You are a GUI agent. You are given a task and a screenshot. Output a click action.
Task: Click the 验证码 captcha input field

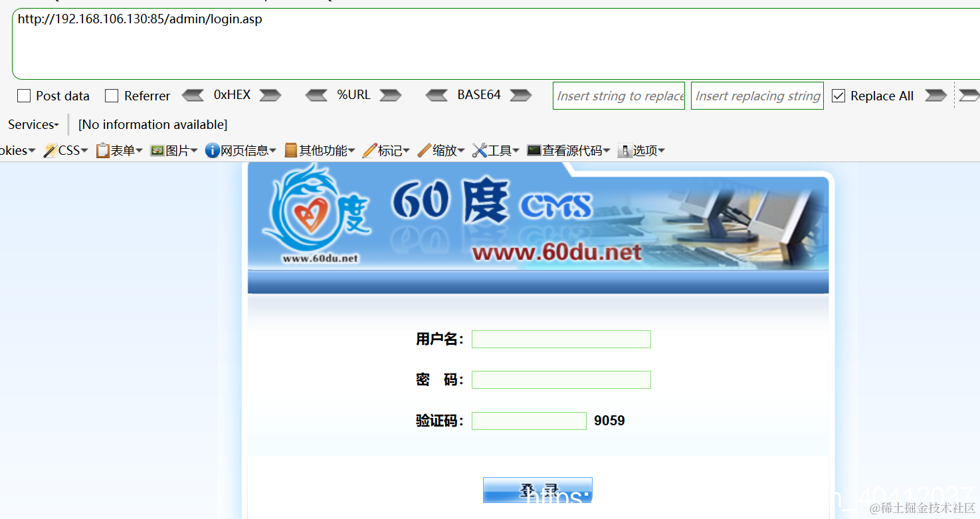529,421
